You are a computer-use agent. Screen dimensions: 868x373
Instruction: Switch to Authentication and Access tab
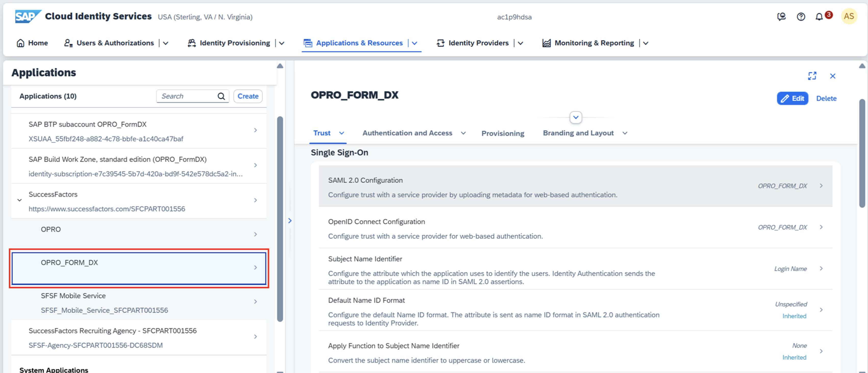[407, 133]
